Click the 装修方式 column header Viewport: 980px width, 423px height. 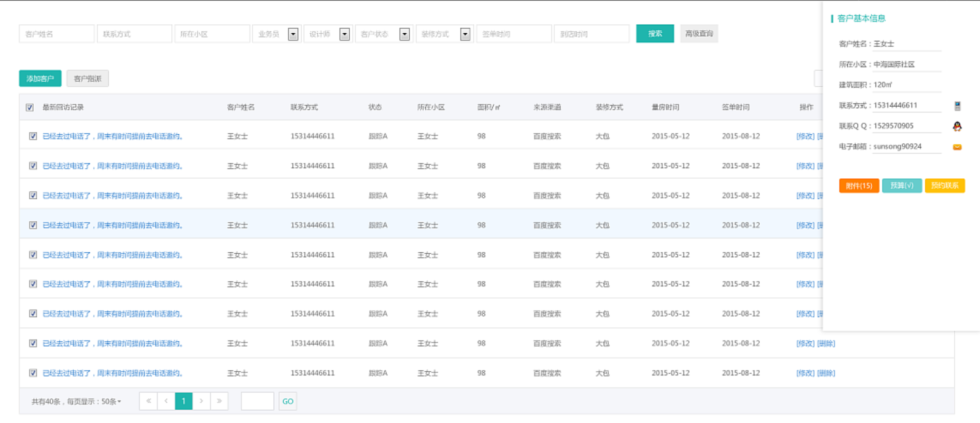[609, 107]
